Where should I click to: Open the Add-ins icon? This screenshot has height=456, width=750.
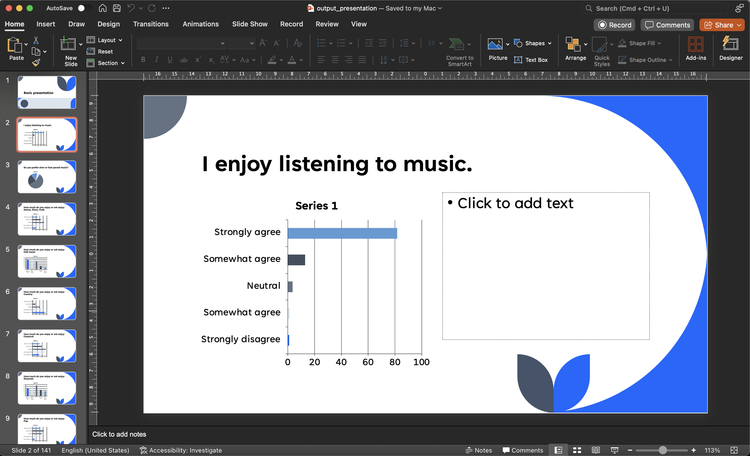[695, 44]
